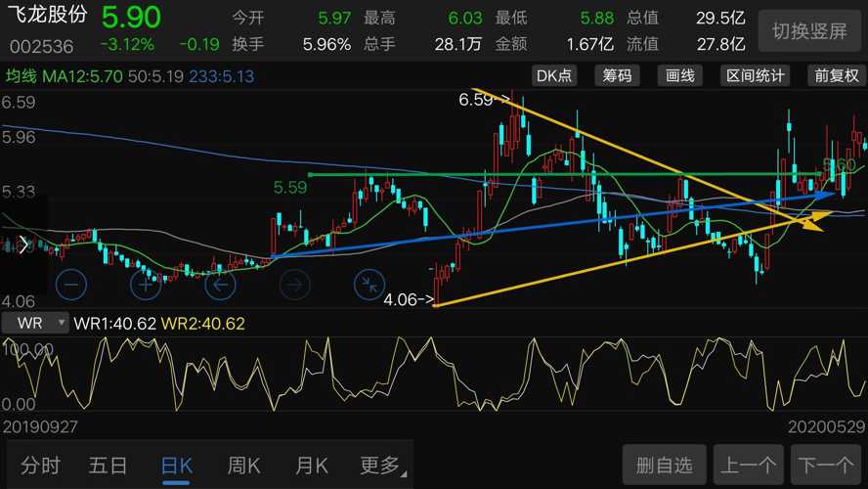
Task: Tap the scroll left arrow circle icon
Action: (220, 285)
